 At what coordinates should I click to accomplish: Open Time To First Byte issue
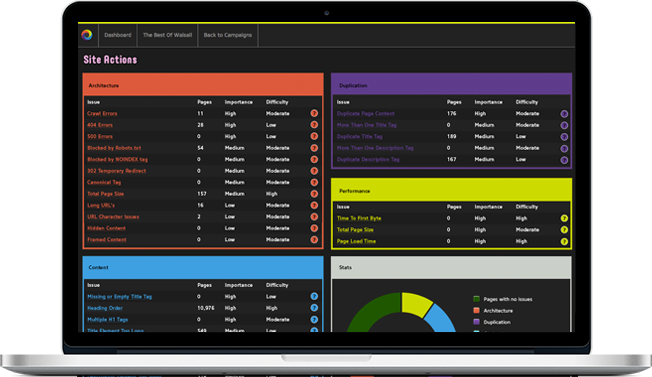tap(359, 218)
